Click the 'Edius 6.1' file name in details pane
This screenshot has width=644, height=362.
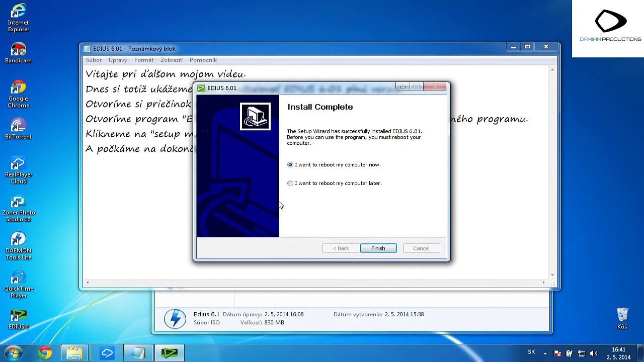(x=206, y=314)
